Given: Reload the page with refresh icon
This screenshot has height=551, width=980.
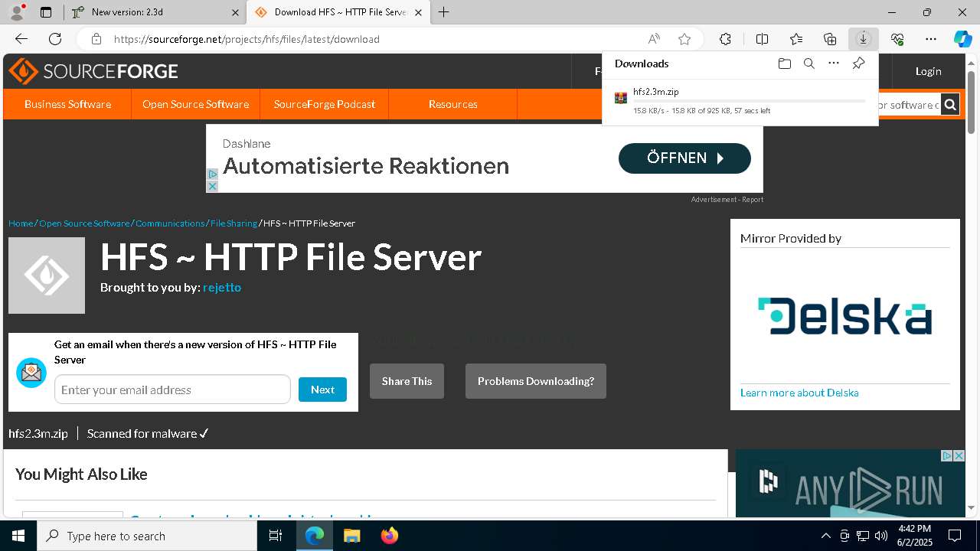Looking at the screenshot, I should click(x=55, y=39).
